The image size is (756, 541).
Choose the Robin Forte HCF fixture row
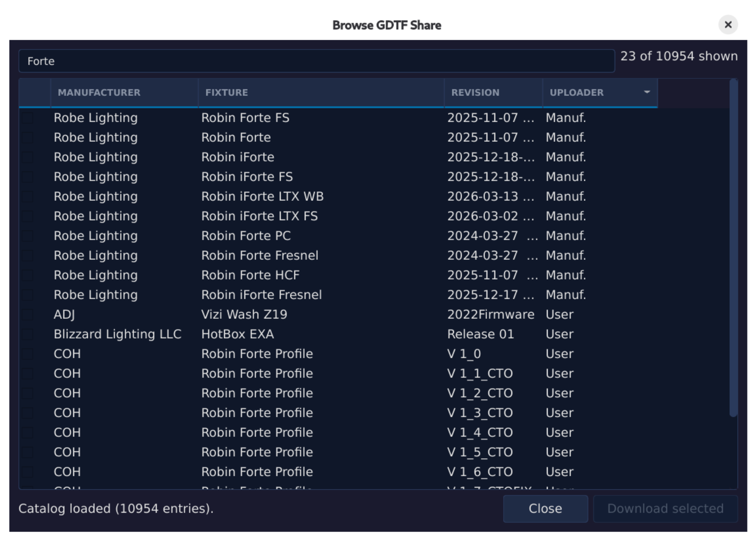click(250, 275)
